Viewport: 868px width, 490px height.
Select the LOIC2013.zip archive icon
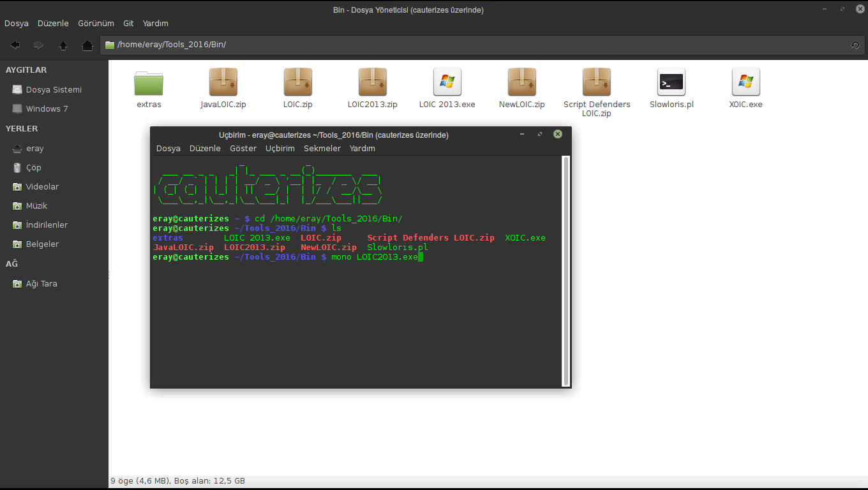373,82
